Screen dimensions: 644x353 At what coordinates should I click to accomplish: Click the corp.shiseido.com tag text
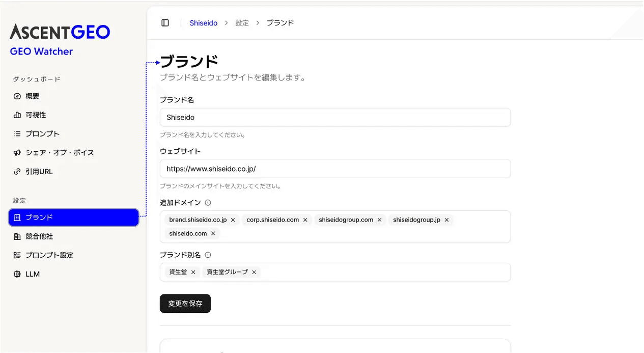273,220
